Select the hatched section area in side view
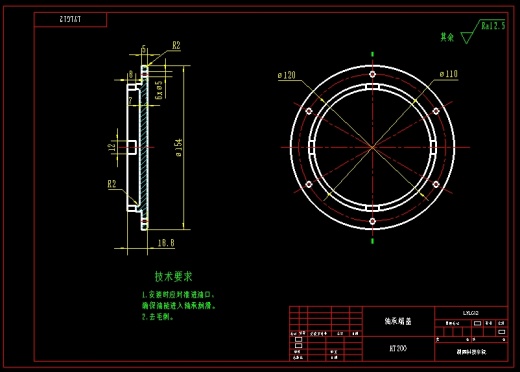Viewport: 520px width, 372px height. (144, 147)
